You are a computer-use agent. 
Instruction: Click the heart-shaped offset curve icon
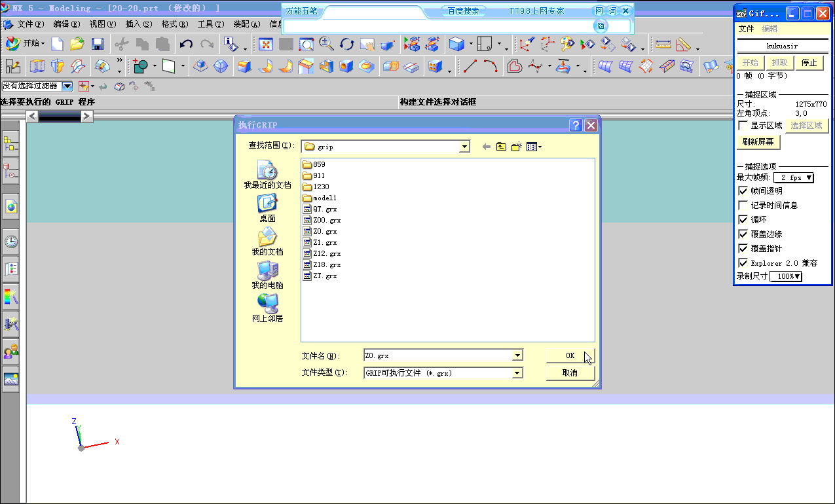click(515, 66)
